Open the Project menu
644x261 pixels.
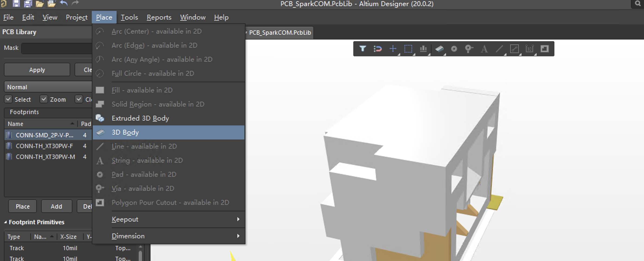[x=77, y=17]
